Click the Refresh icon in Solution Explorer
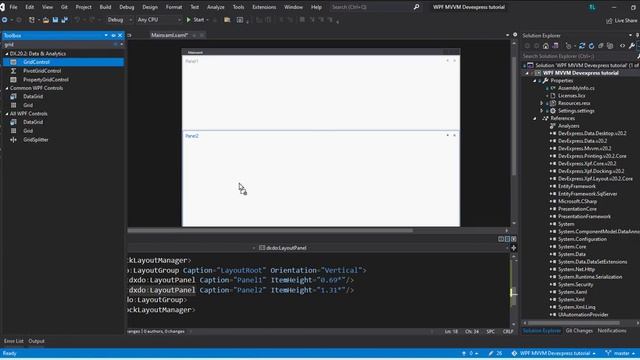The image size is (640, 360). coord(591,46)
